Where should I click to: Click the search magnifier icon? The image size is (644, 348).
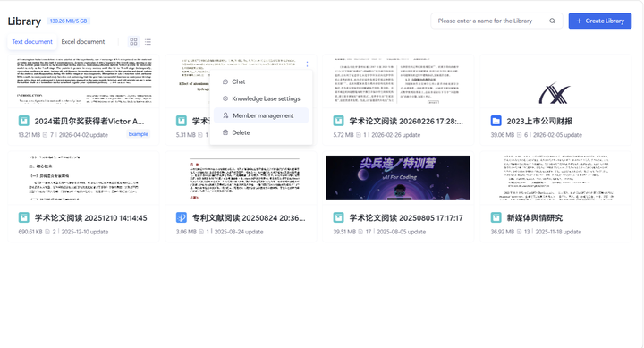point(552,21)
